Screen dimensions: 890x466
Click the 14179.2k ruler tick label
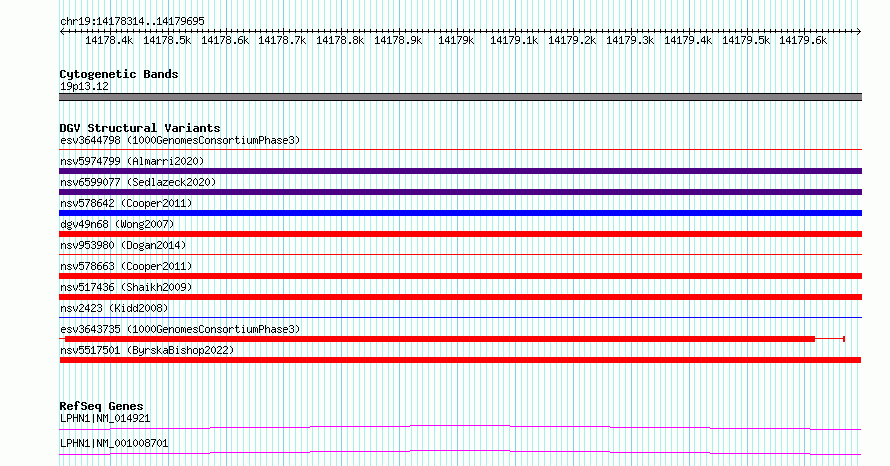click(572, 41)
